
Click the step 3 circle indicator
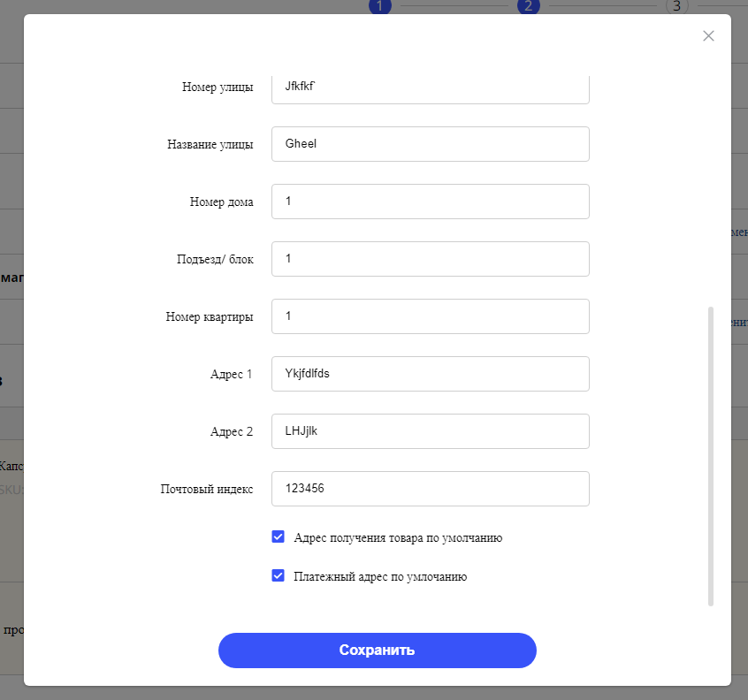tap(676, 6)
